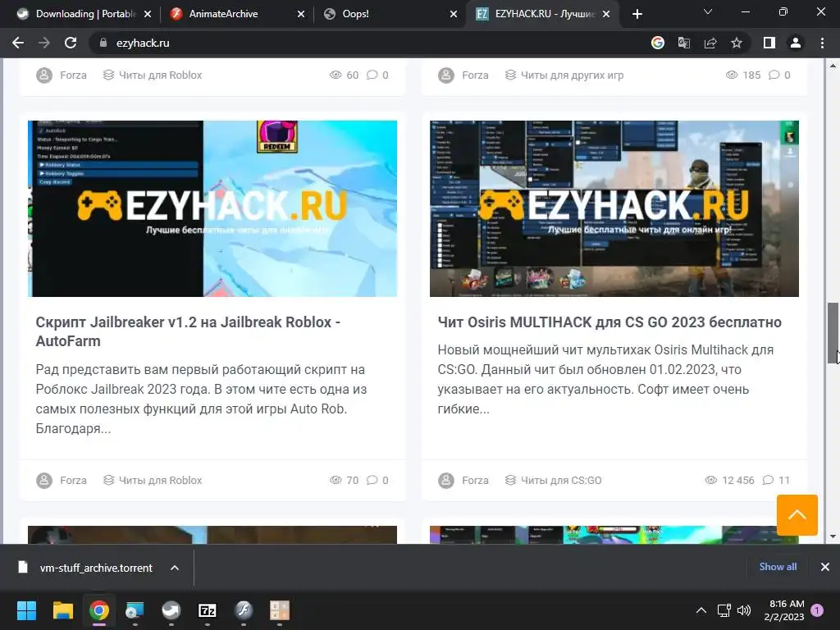Click the Chrome taskbar icon
Viewport: 840px width, 630px height.
[99, 610]
